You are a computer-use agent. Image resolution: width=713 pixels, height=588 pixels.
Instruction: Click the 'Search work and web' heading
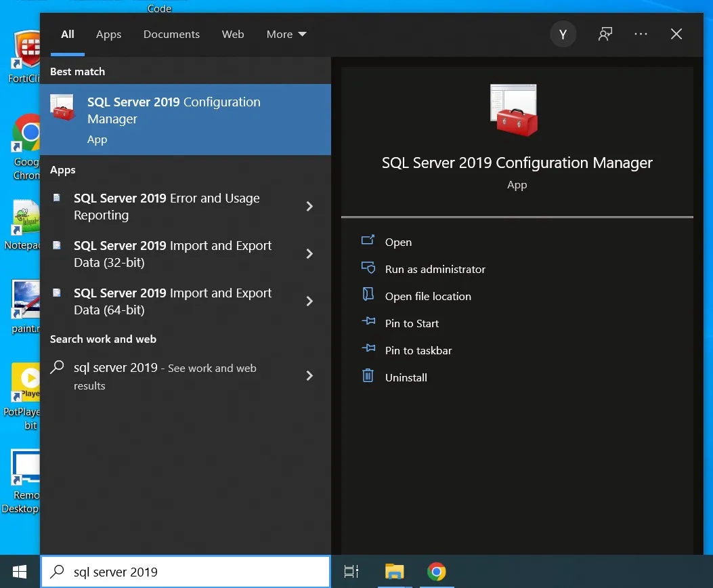[x=103, y=339]
